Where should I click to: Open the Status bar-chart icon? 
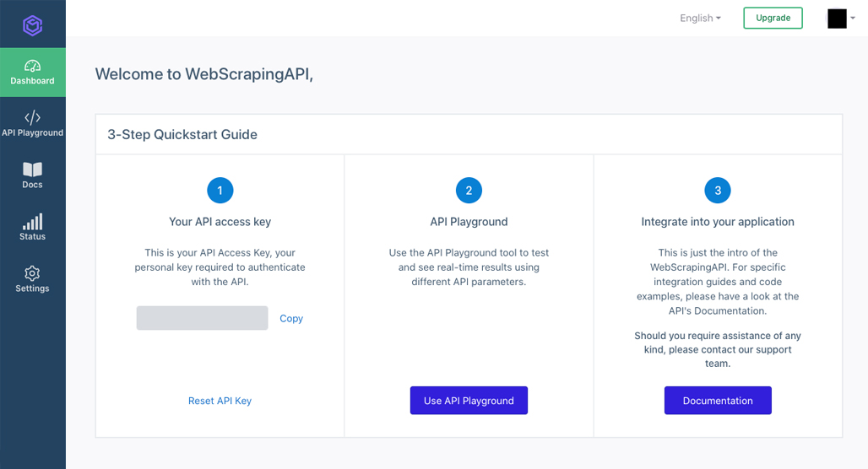[32, 221]
